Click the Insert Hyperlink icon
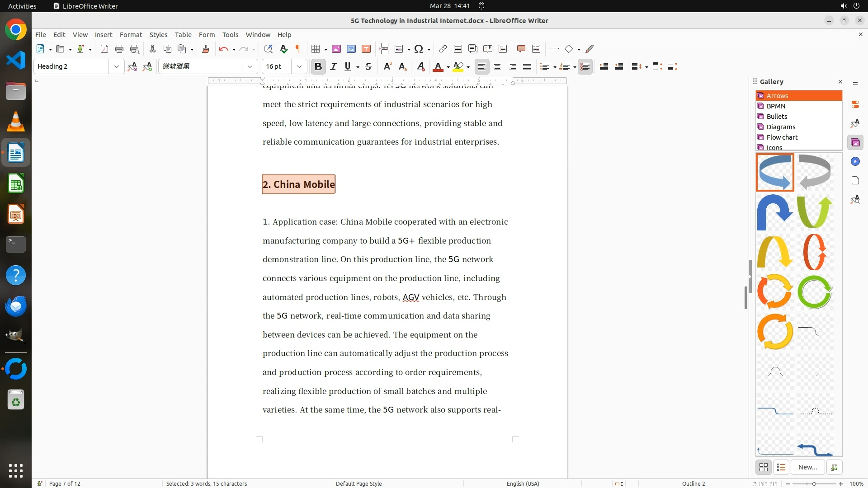This screenshot has width=868, height=488. (x=443, y=49)
